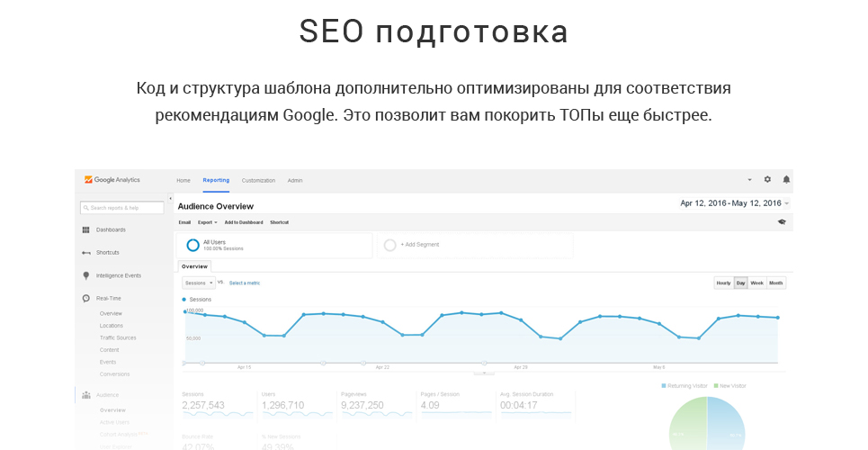This screenshot has height=450, width=868.
Task: Open the Home tab
Action: pyautogui.click(x=183, y=181)
